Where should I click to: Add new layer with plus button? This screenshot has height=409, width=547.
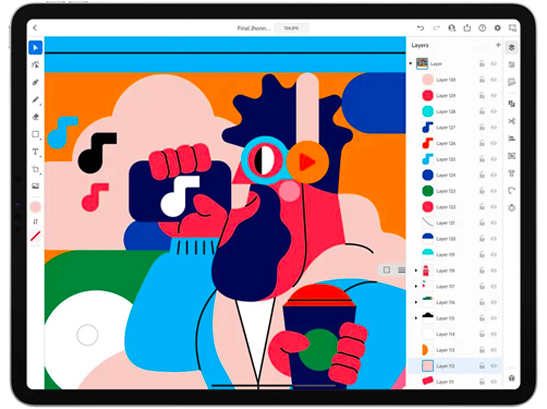coord(498,45)
